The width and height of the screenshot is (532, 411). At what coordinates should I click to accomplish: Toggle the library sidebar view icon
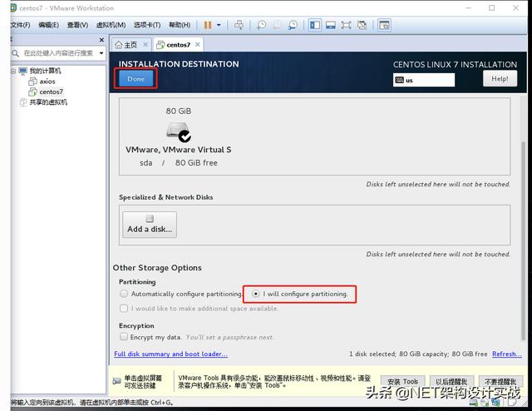[x=314, y=25]
